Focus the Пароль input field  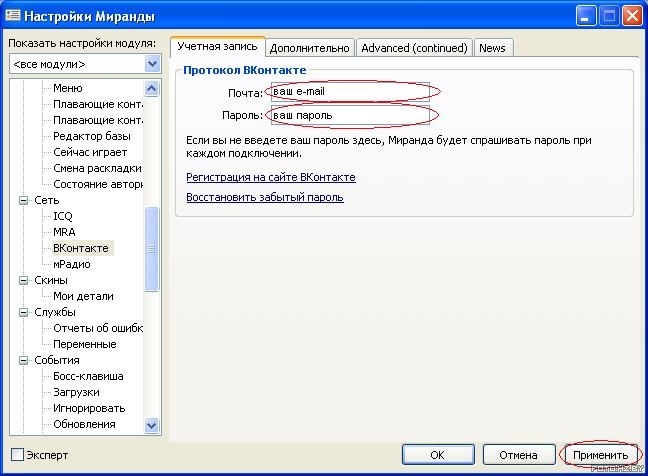(350, 115)
